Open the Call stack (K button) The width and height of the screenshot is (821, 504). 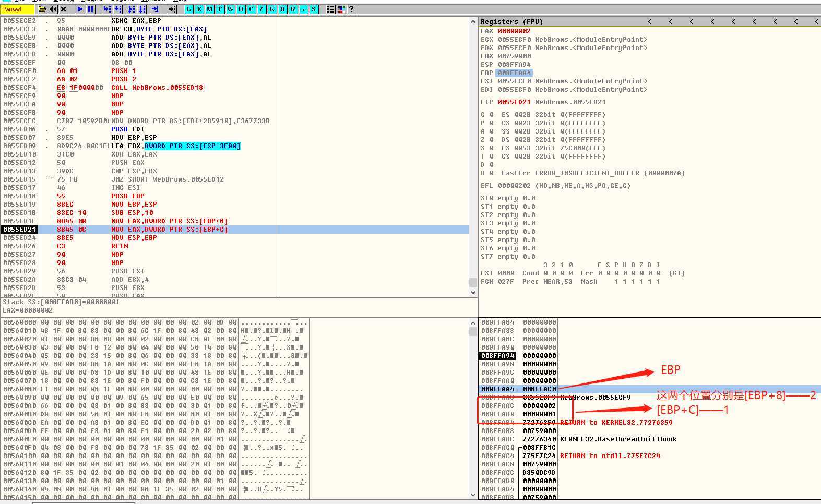272,9
